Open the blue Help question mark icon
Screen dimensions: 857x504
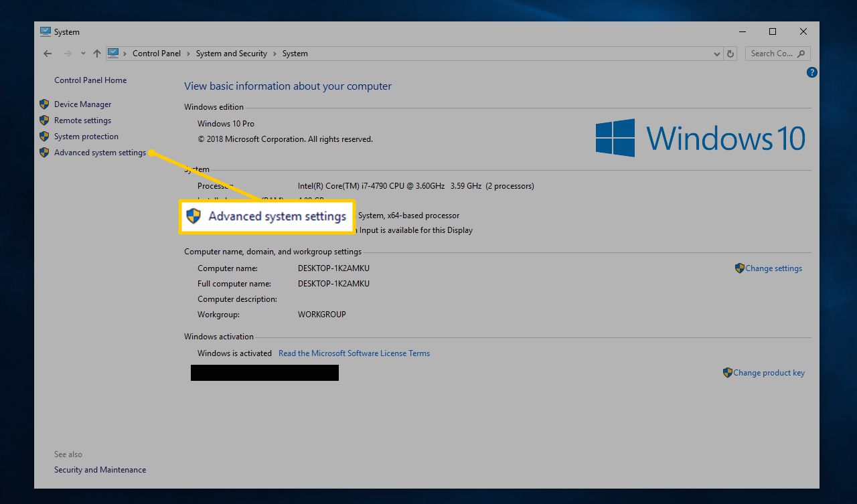812,72
